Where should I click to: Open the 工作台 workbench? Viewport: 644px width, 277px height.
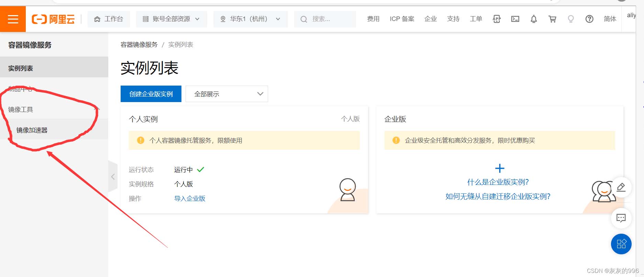[109, 19]
